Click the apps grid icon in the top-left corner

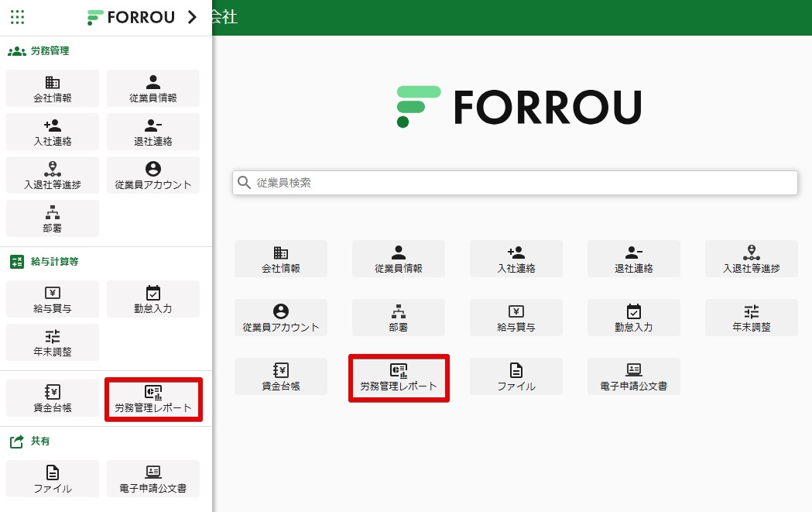17,17
